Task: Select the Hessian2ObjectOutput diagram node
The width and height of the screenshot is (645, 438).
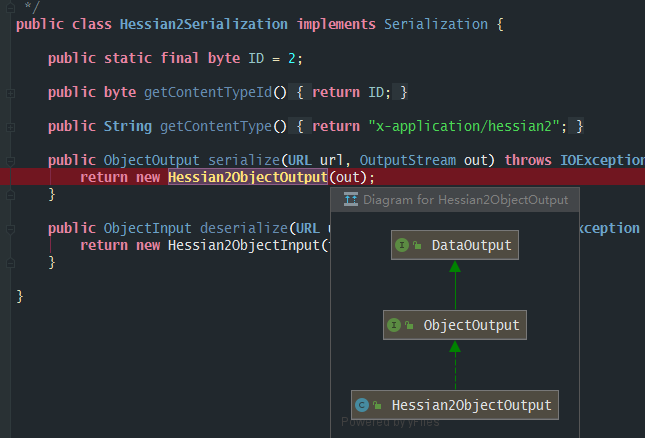Action: tap(455, 405)
